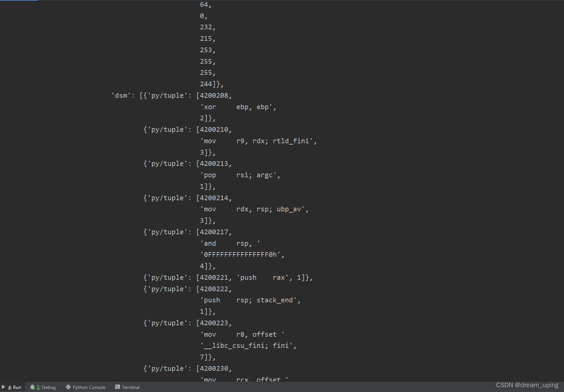Open the Terminal tool window
The width and height of the screenshot is (564, 392).
click(130, 387)
